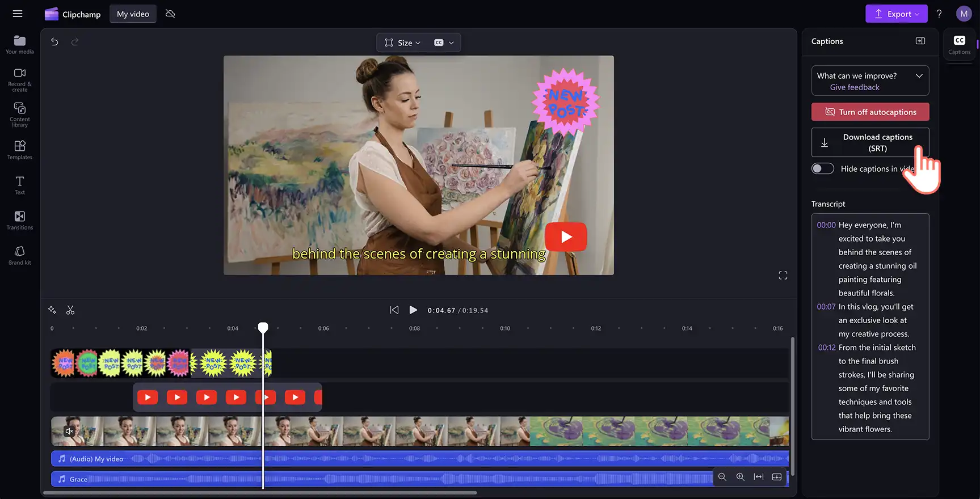Select the Captions tab in sidebar

(959, 45)
